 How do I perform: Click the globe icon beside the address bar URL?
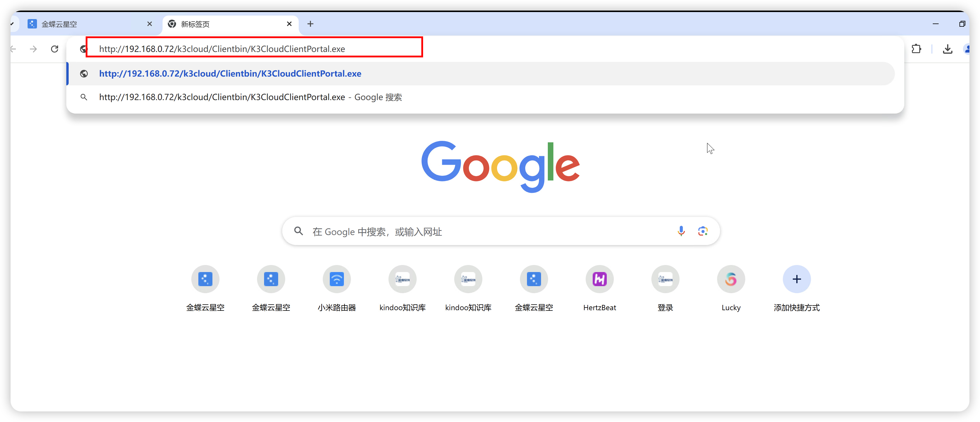click(83, 49)
